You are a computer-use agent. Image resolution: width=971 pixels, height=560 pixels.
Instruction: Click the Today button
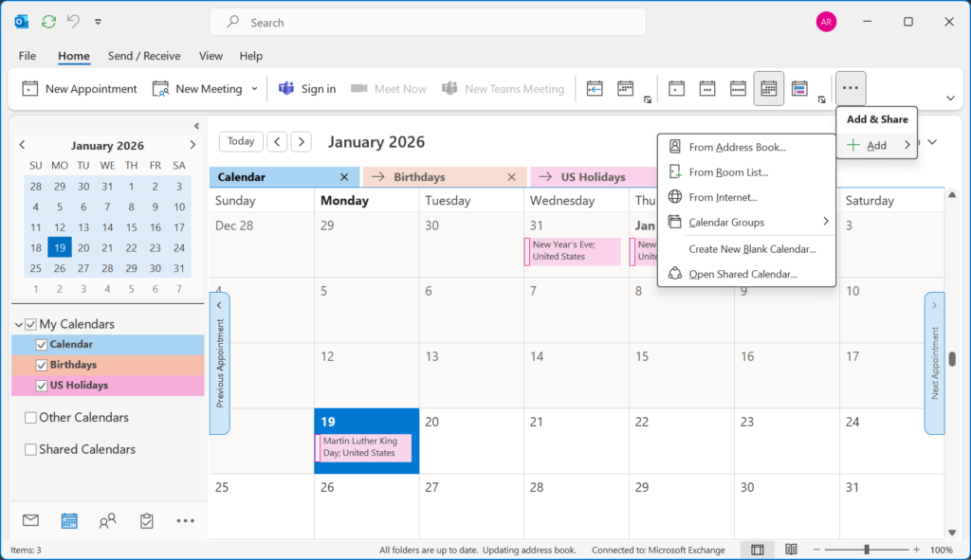(241, 141)
